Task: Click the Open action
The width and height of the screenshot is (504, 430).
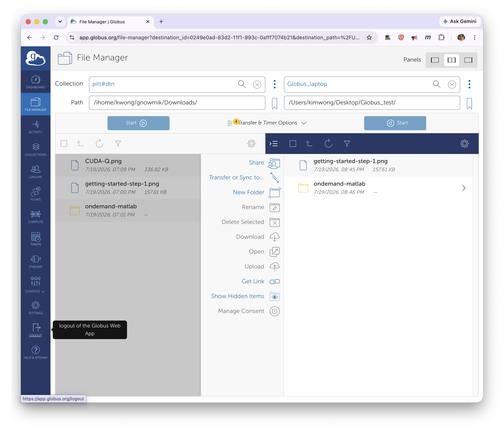Action: (264, 252)
